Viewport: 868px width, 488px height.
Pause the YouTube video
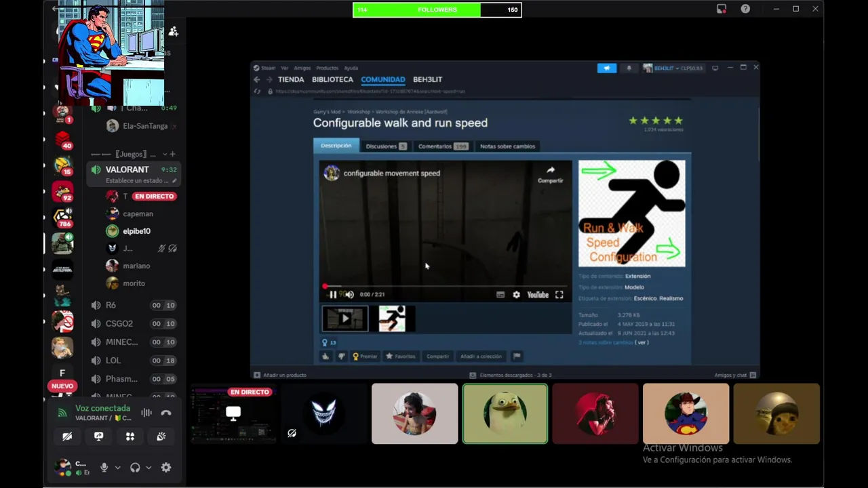[x=332, y=294]
